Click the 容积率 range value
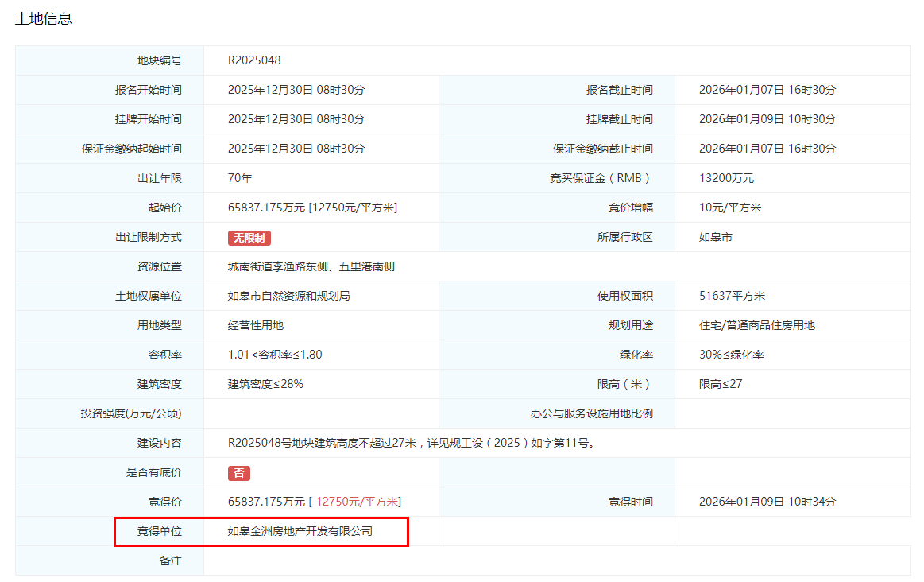The height and width of the screenshot is (582, 924). 275,355
